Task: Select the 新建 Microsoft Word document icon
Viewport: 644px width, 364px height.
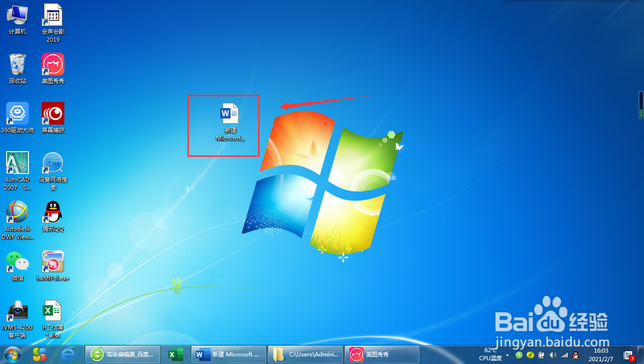Action: coord(230,122)
